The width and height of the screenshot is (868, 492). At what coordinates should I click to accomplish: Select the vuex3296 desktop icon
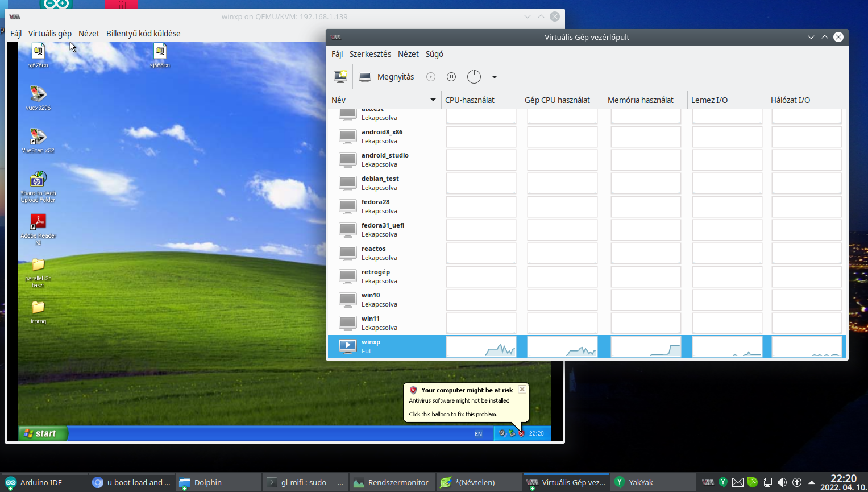click(38, 98)
